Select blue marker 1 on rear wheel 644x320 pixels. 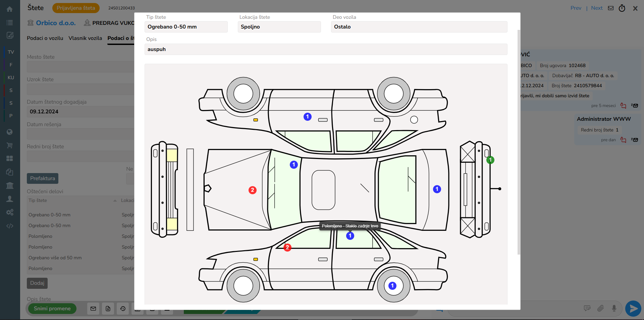click(x=392, y=286)
